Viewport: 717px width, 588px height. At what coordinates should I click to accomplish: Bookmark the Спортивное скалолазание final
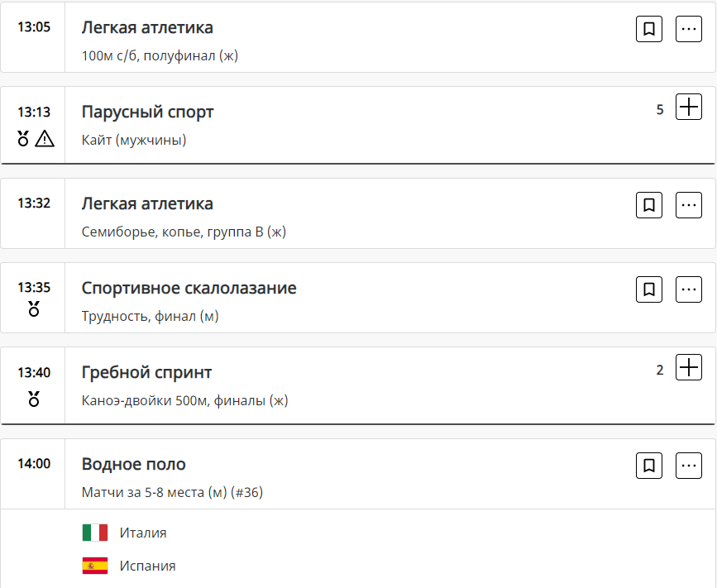pyautogui.click(x=649, y=289)
